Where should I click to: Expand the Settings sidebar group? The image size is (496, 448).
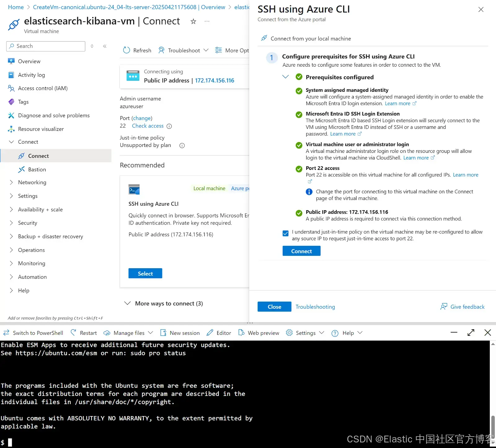point(11,196)
